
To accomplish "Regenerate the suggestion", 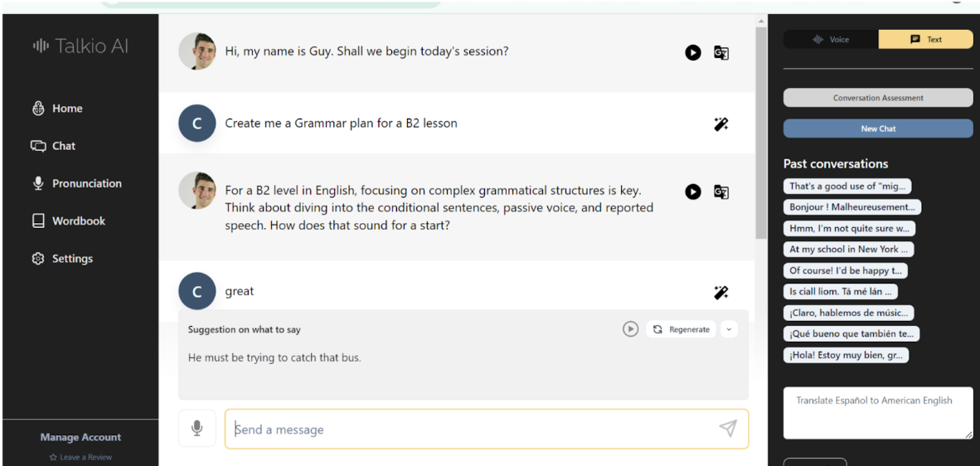I will [x=682, y=329].
